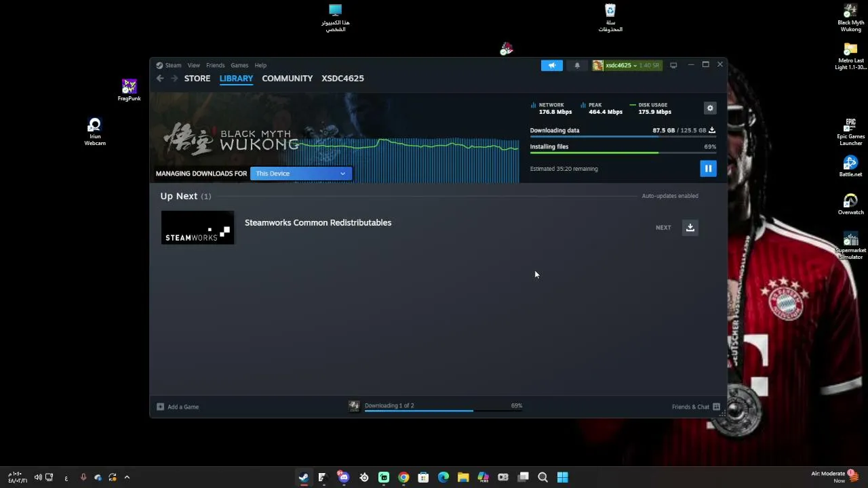Select This PC desktop icon
This screenshot has width=868, height=488.
tap(336, 18)
